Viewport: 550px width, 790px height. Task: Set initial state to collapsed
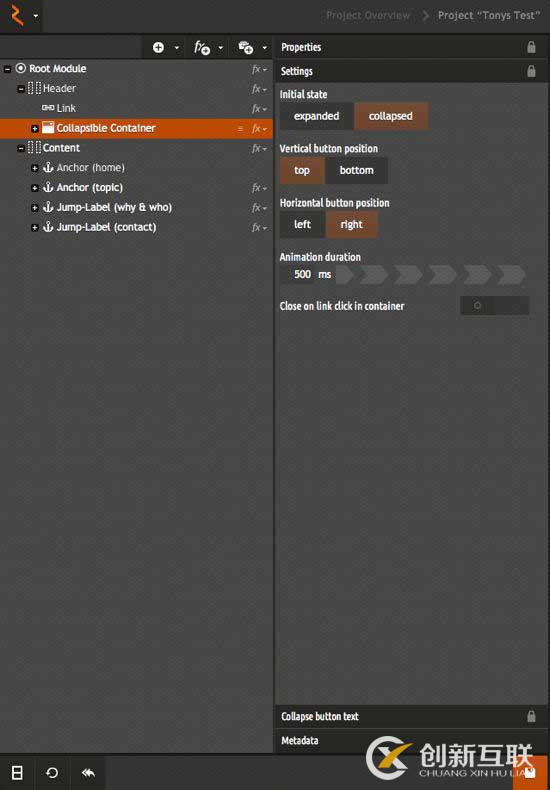pyautogui.click(x=391, y=116)
